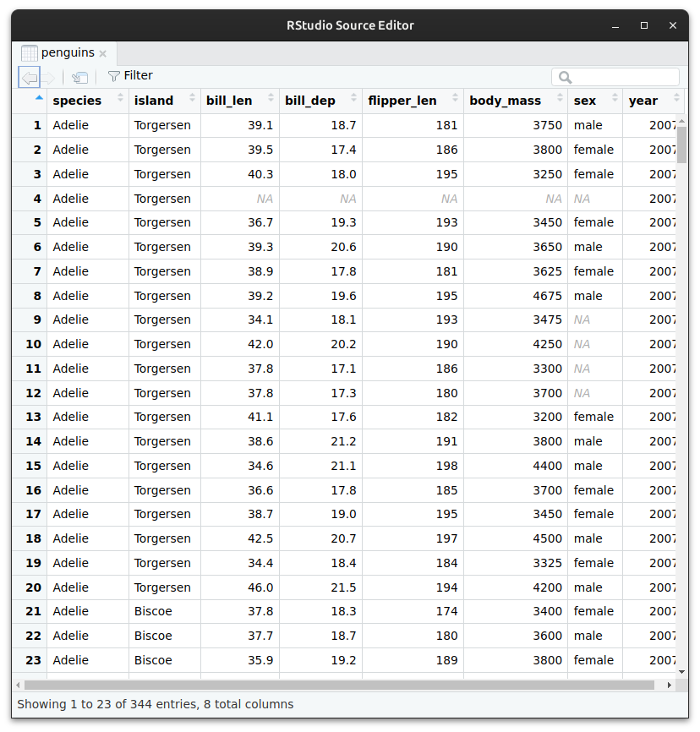Close the penguins tab with its x
Screen dimensions: 700x732
[x=103, y=53]
